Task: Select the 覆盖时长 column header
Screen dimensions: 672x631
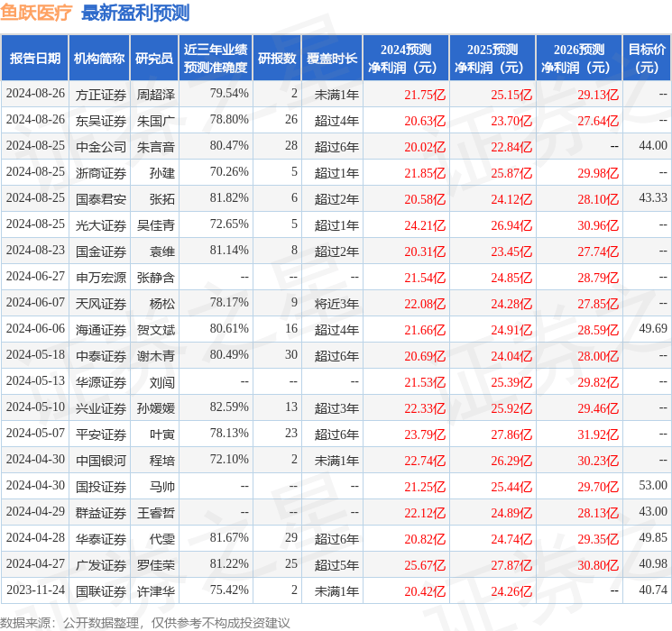Action: (x=332, y=59)
